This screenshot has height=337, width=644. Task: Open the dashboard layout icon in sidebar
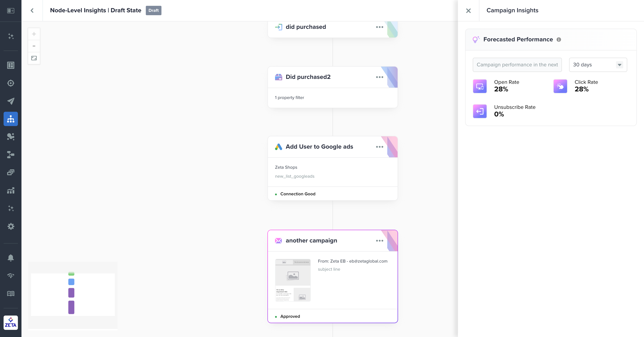[x=11, y=65]
